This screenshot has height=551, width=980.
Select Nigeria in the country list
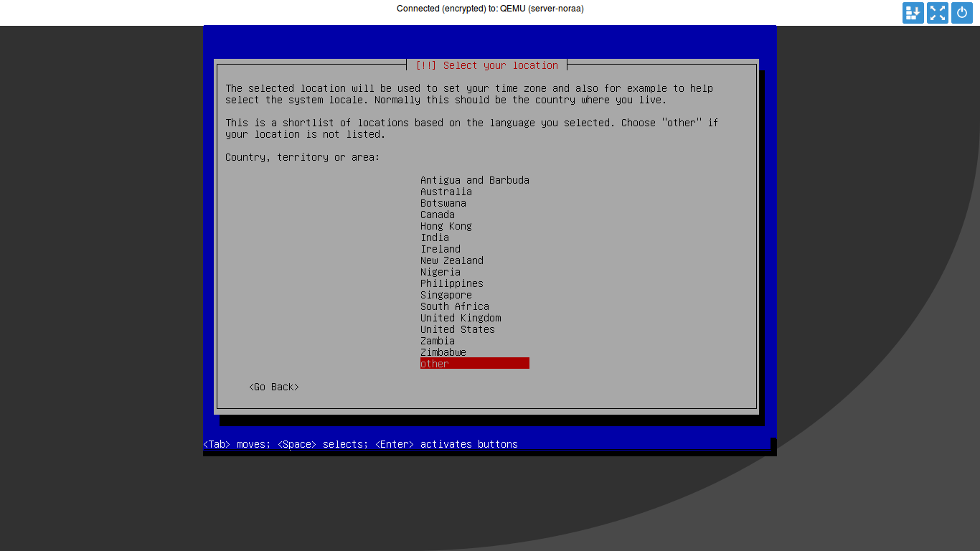(440, 272)
